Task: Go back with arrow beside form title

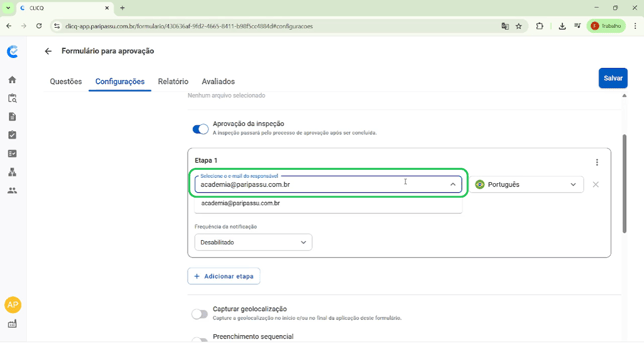Action: 48,51
